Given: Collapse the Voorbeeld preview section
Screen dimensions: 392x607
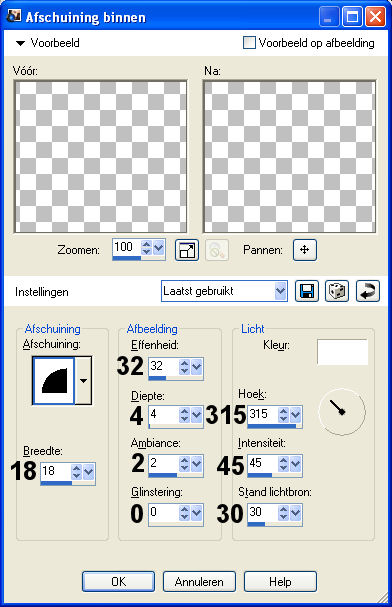Looking at the screenshot, I should [x=20, y=43].
